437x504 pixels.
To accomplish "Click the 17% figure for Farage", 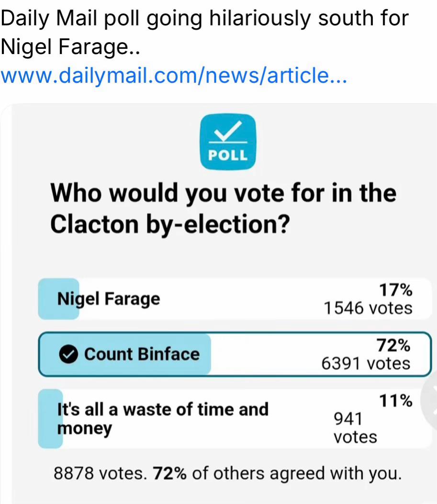I will (x=395, y=290).
